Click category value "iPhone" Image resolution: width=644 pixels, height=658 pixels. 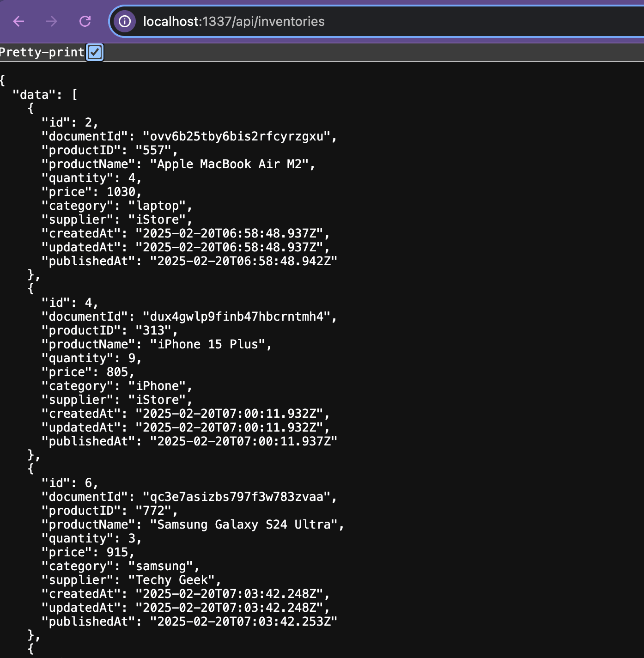157,386
